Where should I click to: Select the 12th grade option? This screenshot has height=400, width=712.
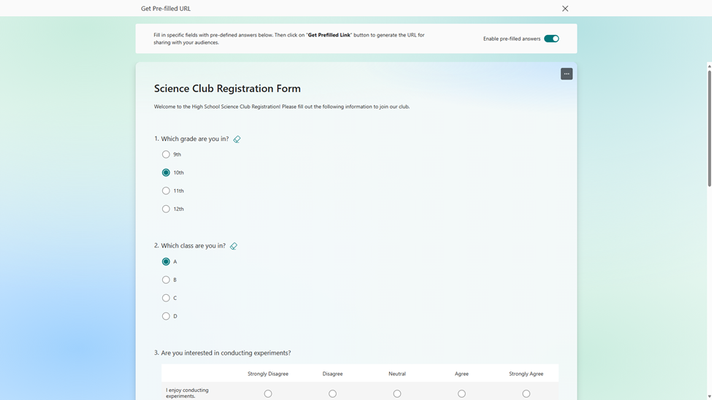[166, 209]
